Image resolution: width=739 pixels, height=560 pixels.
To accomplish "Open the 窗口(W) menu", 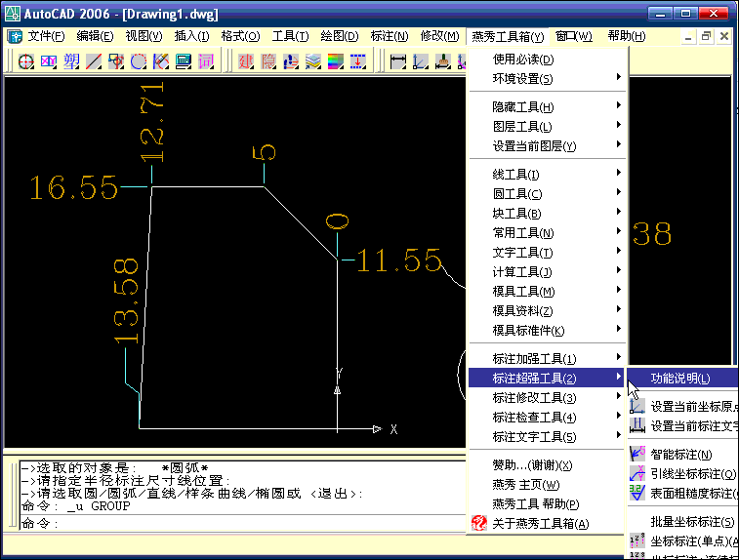I will [573, 36].
